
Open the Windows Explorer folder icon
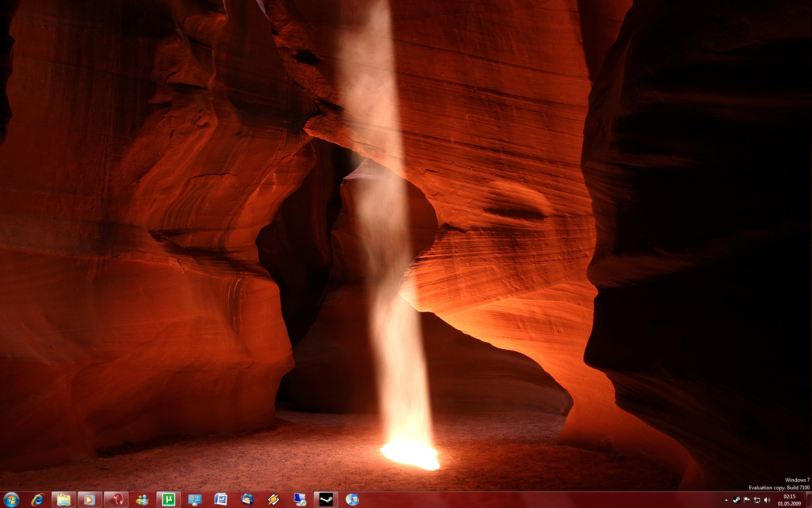click(x=64, y=500)
